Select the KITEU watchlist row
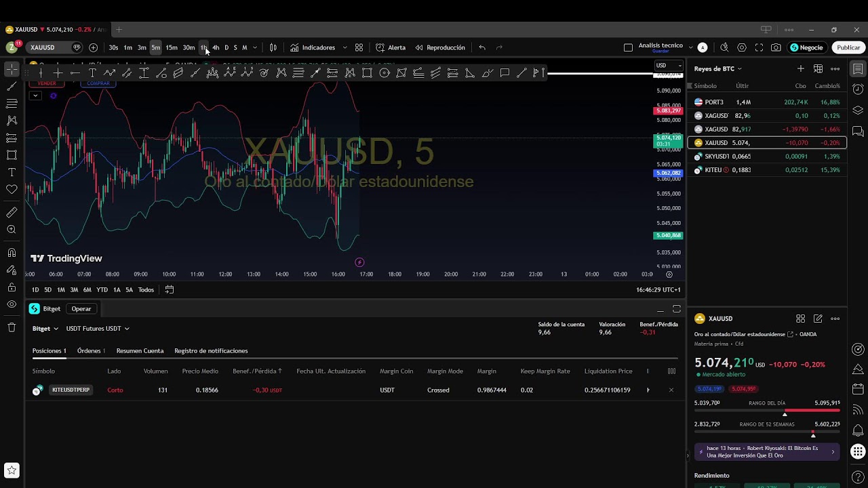Viewport: 868px width, 488px height. tap(767, 170)
